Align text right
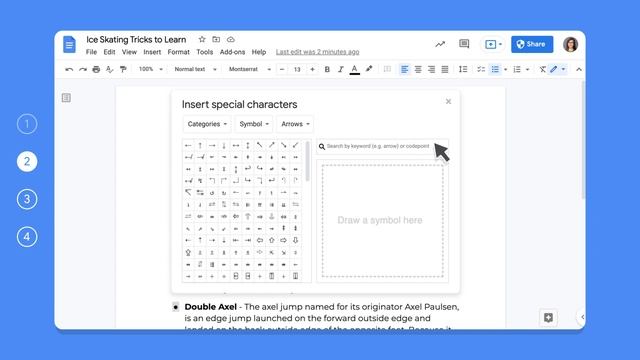 coord(431,69)
